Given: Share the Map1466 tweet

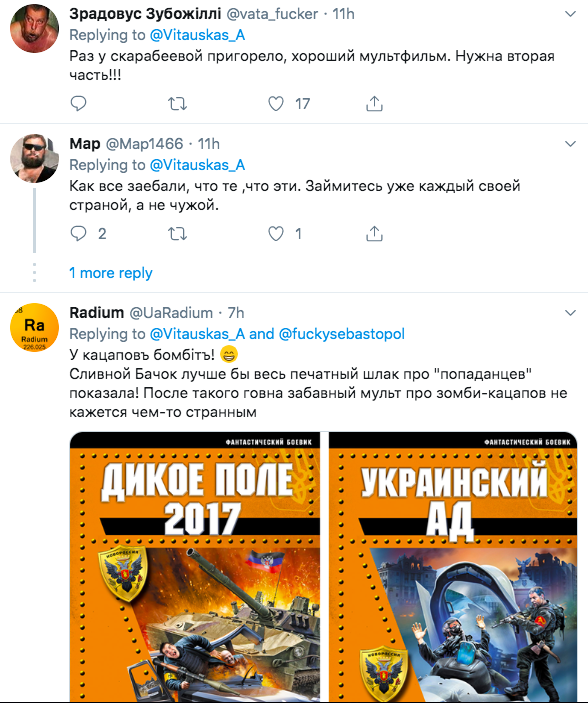Looking at the screenshot, I should (375, 234).
